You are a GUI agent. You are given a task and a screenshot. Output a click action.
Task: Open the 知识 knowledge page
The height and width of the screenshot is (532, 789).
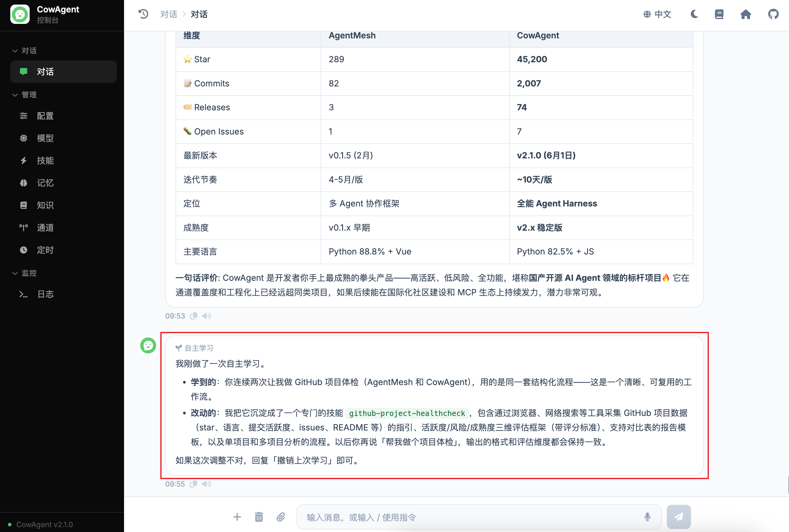(64, 205)
